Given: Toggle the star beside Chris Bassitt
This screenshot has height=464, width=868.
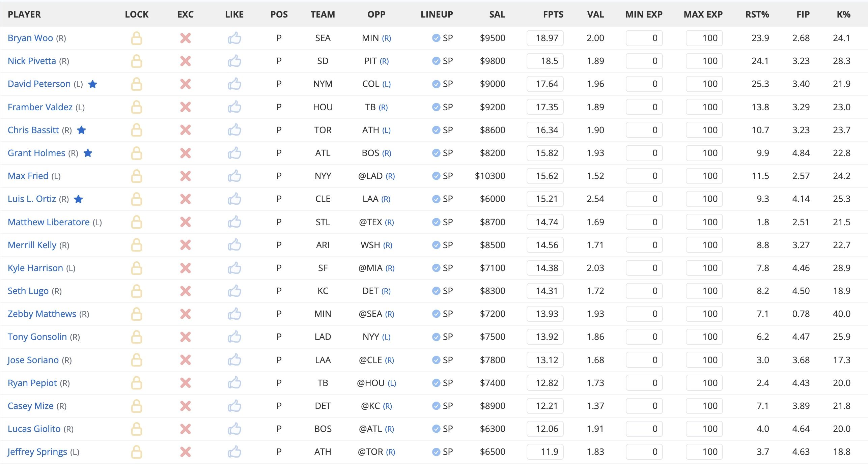Looking at the screenshot, I should point(82,130).
